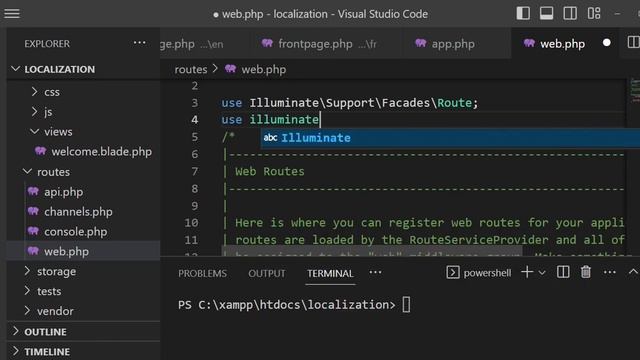Click unsaved dot on web.php tab
This screenshot has width=640, height=360.
[x=607, y=43]
